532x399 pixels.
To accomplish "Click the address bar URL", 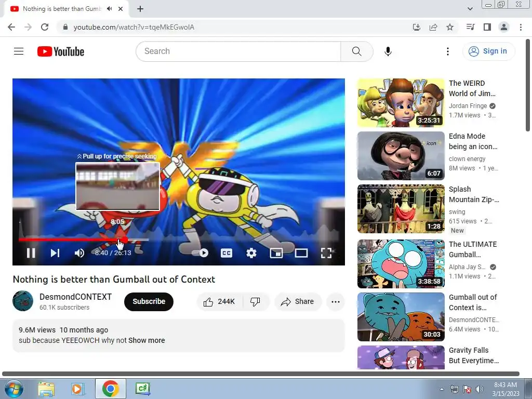I will (134, 27).
